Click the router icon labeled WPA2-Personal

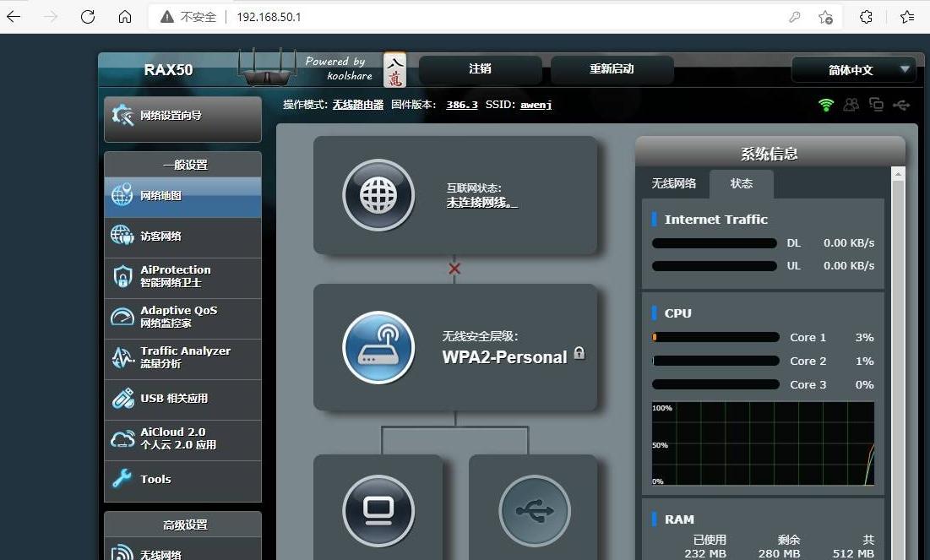click(x=378, y=346)
